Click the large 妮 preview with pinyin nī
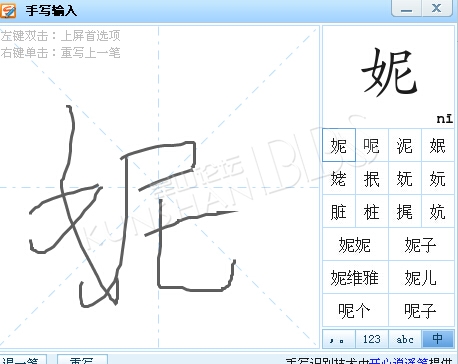This screenshot has width=458, height=364. point(388,77)
